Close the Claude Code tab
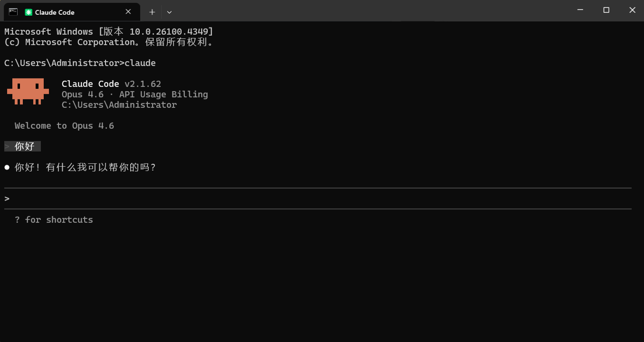Viewport: 644px width, 342px height. (x=128, y=12)
